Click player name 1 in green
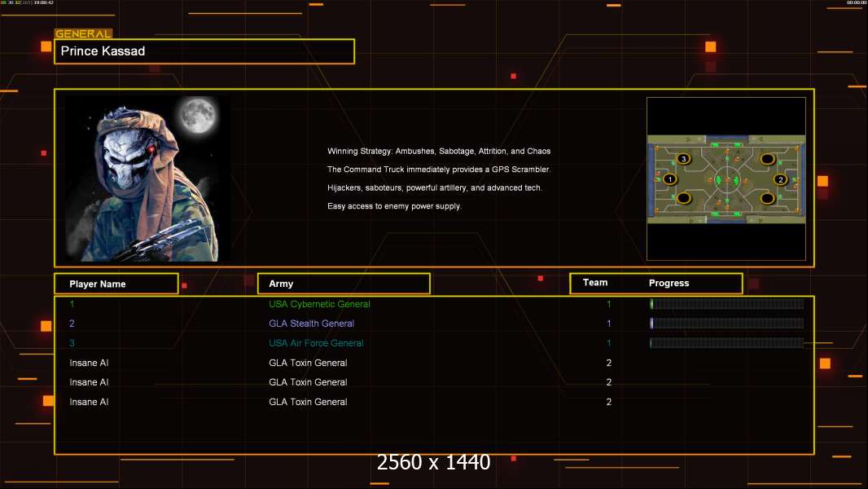This screenshot has height=489, width=868. point(72,304)
